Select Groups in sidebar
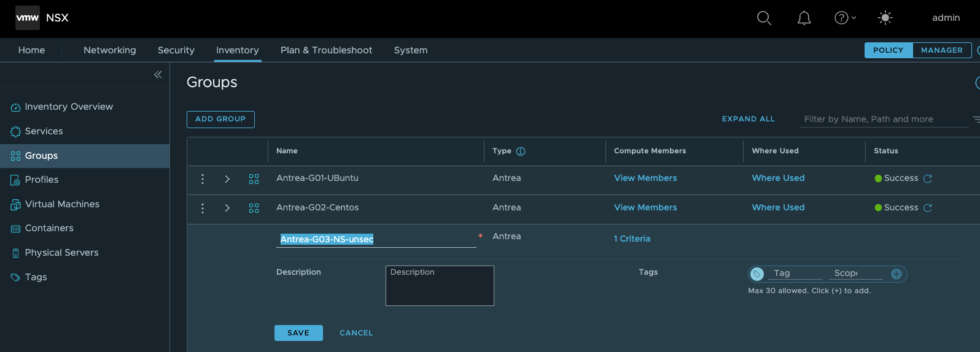The height and width of the screenshot is (352, 980). [x=85, y=156]
